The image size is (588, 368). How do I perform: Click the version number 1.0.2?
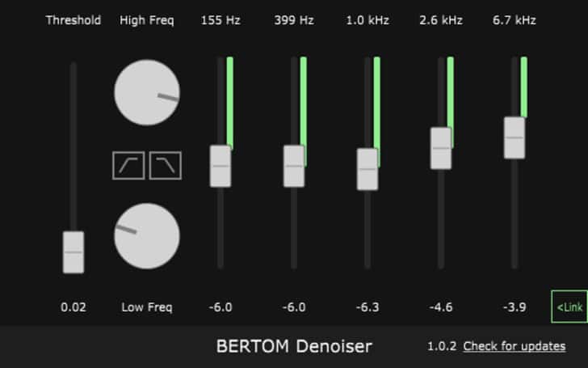442,346
